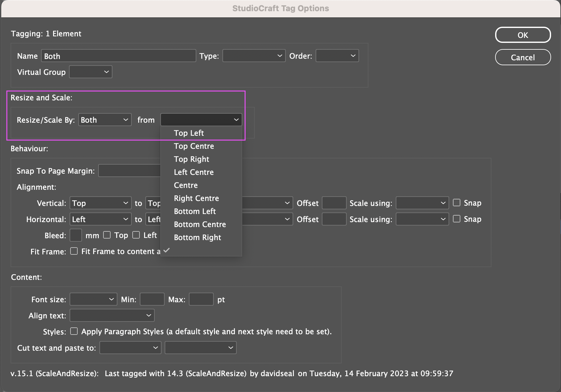Screen dimensions: 561x392
Task: Select Top Centre from the list
Action: 201,146
